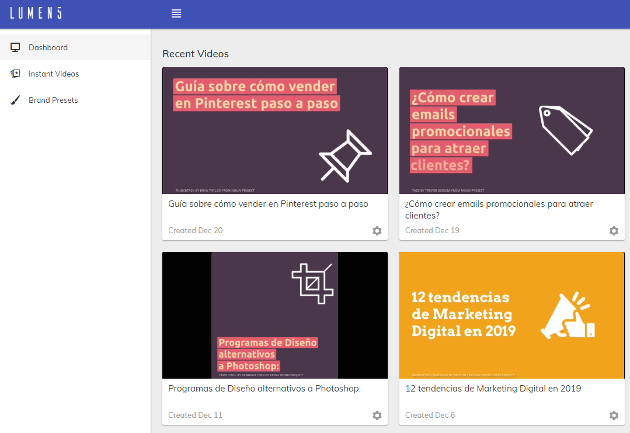Open the Brand Presets menu item
Screen dimensions: 630x433
coord(76,100)
